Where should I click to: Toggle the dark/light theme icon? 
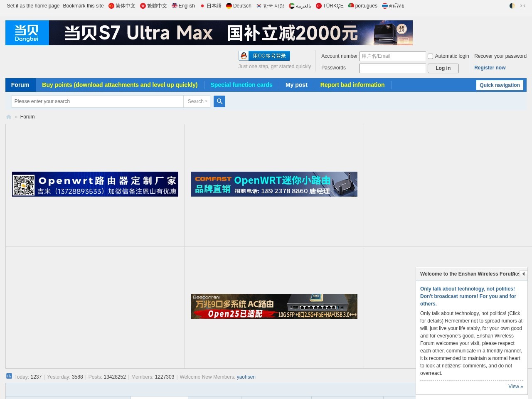pos(512,6)
